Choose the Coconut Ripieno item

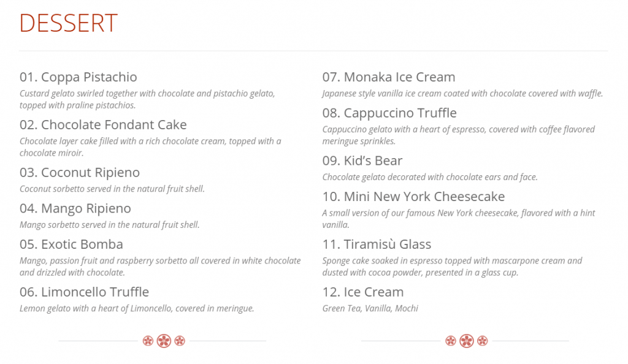[80, 173]
